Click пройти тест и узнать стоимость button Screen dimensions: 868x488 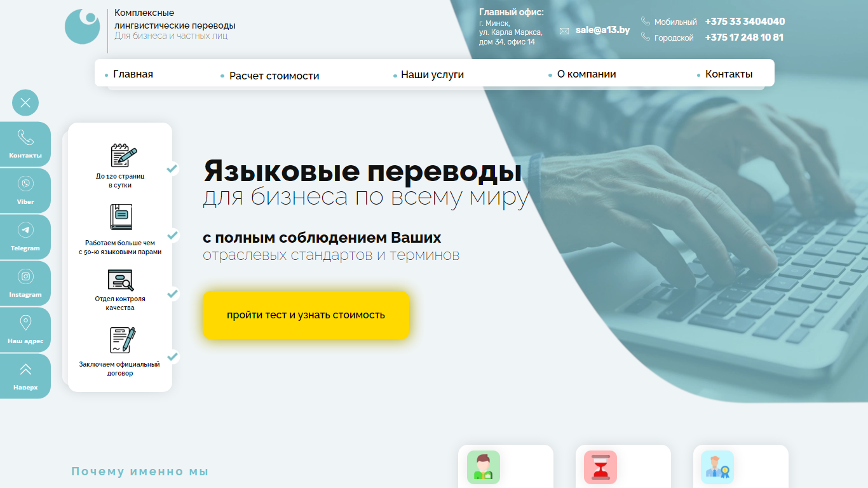[306, 315]
